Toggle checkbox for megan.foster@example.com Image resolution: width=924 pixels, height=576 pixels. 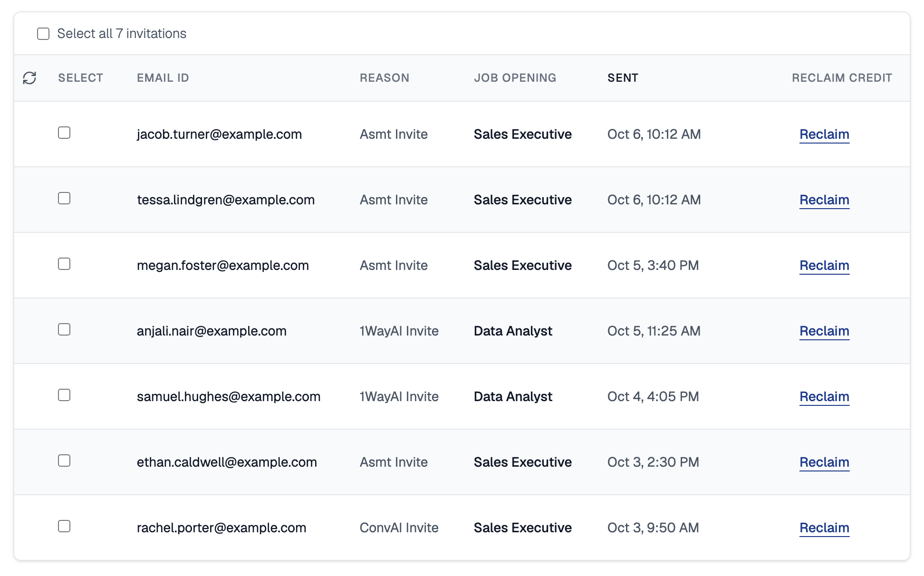(x=64, y=264)
